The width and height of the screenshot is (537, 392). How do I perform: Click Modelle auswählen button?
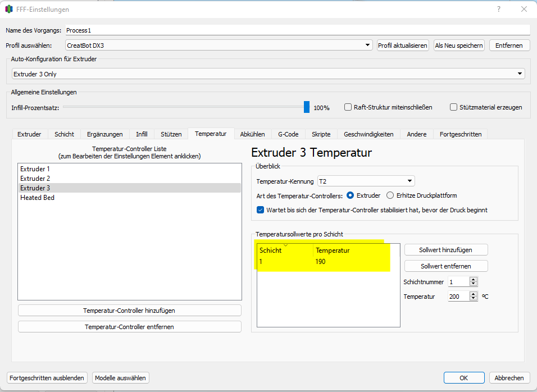tap(120, 377)
